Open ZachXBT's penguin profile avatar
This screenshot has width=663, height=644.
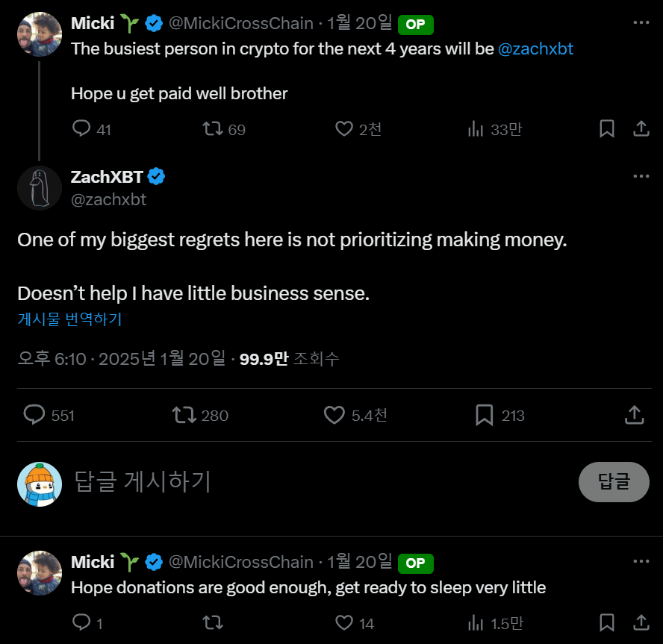click(39, 187)
